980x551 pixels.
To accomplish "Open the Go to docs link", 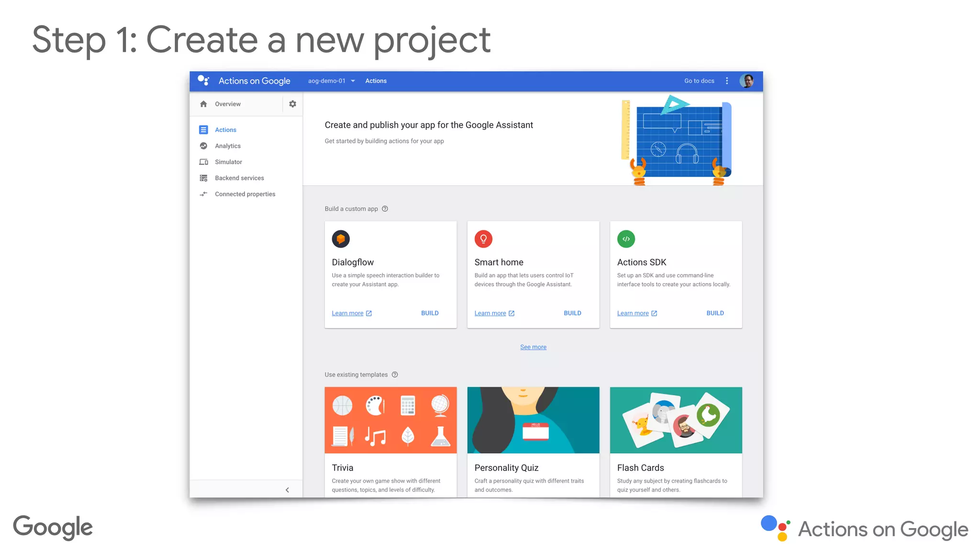I will click(699, 81).
